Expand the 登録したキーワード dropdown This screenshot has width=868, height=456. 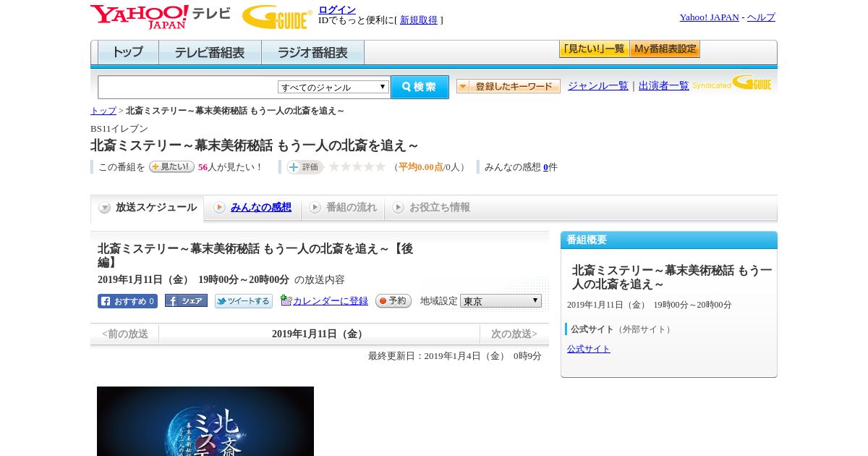(x=508, y=86)
